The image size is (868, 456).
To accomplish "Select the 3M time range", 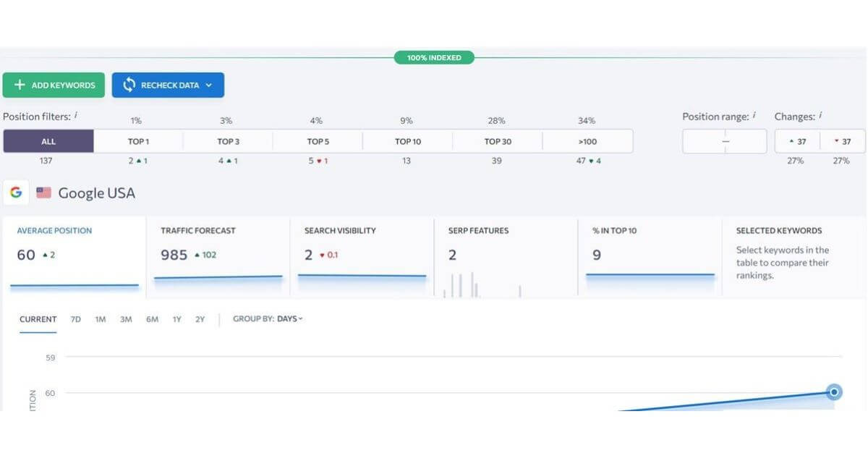I will [x=126, y=319].
